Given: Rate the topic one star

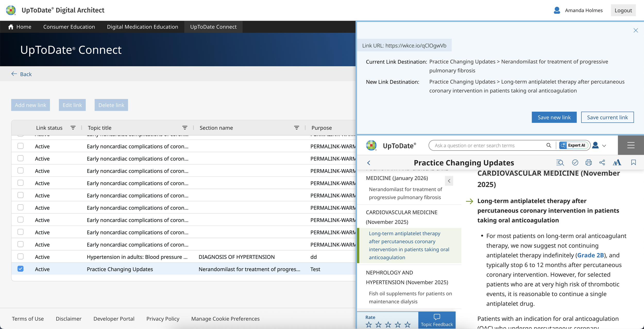Looking at the screenshot, I should 369,325.
